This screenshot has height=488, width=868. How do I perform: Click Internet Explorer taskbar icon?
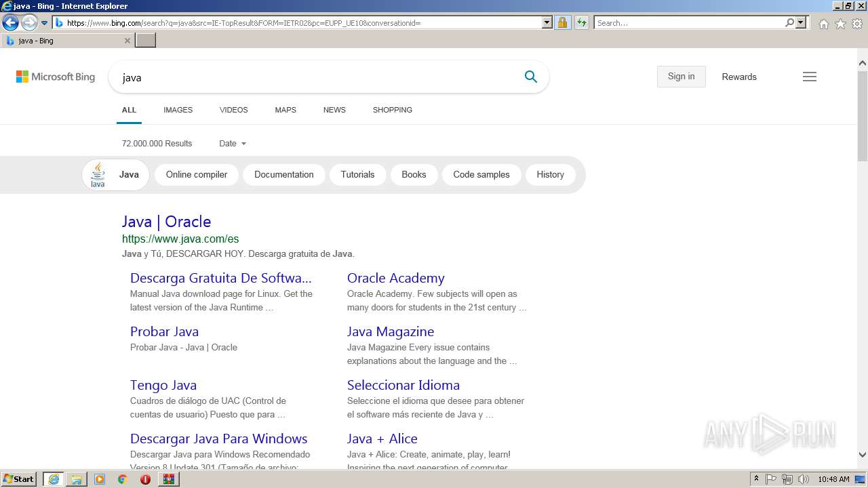point(54,479)
